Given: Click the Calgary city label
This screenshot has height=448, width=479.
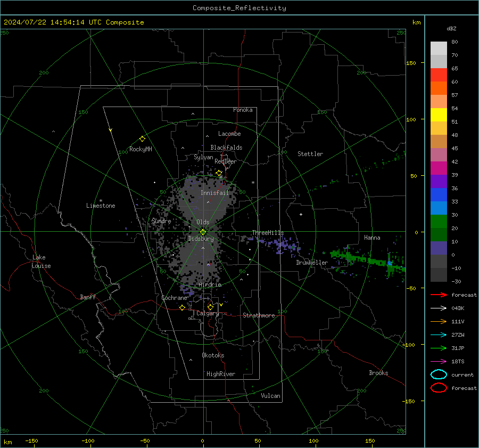Looking at the screenshot, I should 208,313.
